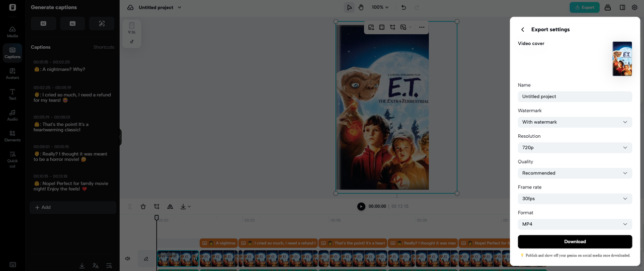Select the 'That's the point' caption clip on timeline
This screenshot has height=271, width=644.
[352, 243]
